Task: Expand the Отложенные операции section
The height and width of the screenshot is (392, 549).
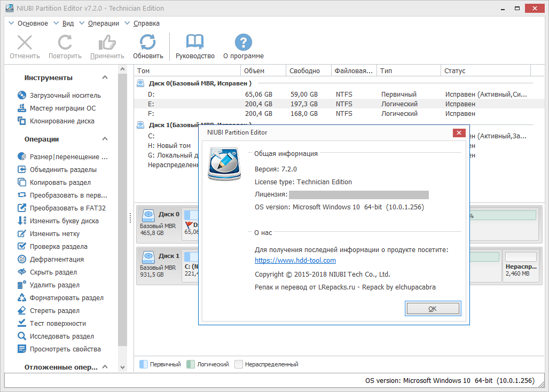Action: [x=105, y=367]
